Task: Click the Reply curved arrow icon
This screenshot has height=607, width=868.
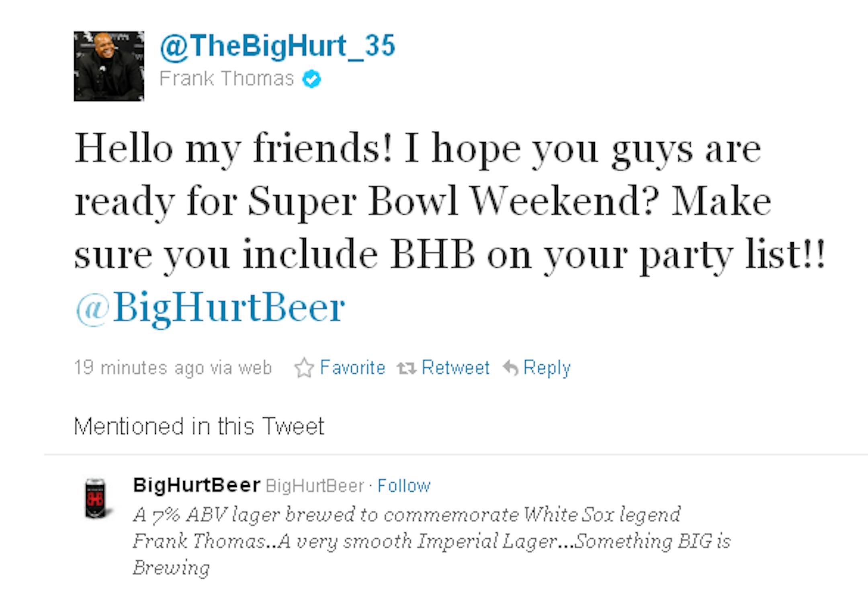Action: pos(511,368)
